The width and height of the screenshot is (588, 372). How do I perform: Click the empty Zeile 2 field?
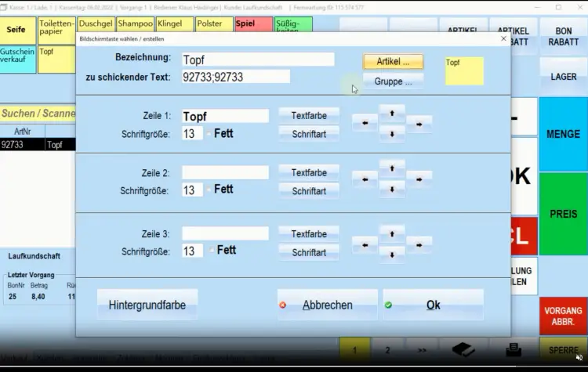tap(225, 173)
